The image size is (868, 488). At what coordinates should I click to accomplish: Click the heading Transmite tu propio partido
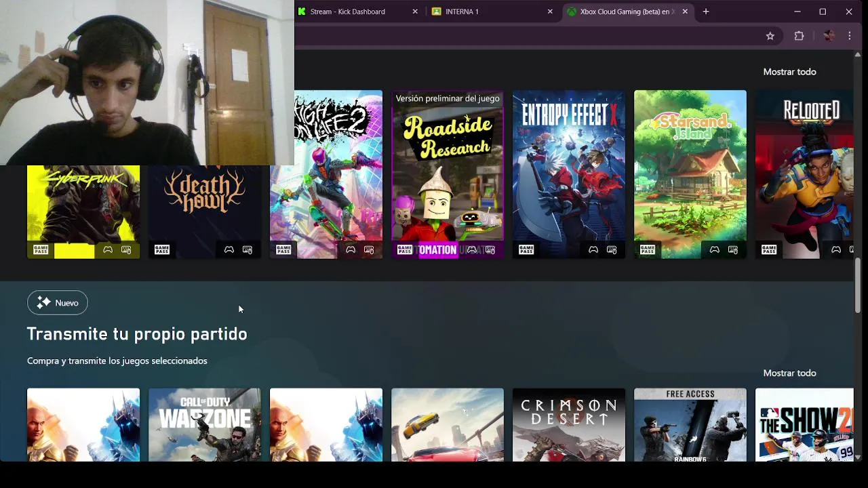click(137, 334)
